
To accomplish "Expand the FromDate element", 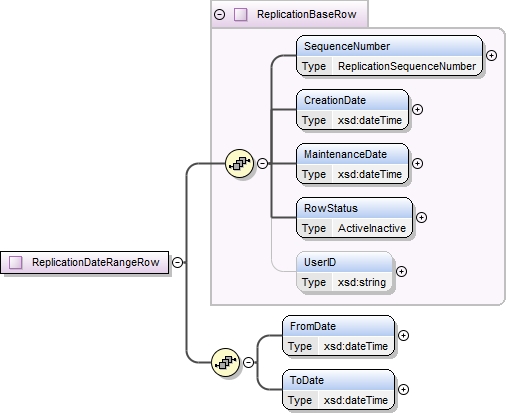I will click(403, 335).
